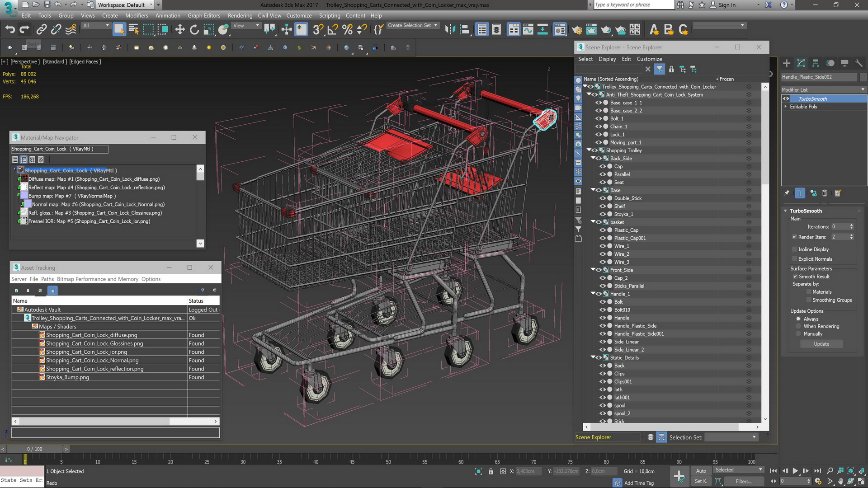Remove modifier with trash icon
This screenshot has height=488, width=868.
825,193
